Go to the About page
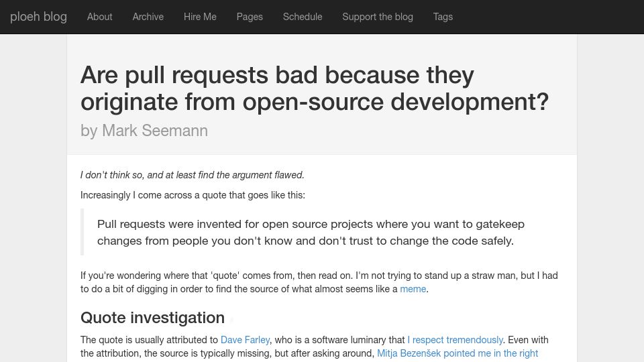The height and width of the screenshot is (362, 644). (x=99, y=17)
